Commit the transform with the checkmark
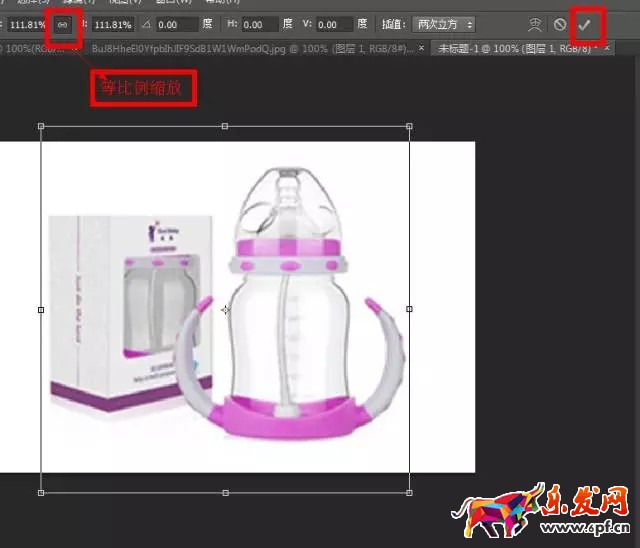 coord(584,25)
